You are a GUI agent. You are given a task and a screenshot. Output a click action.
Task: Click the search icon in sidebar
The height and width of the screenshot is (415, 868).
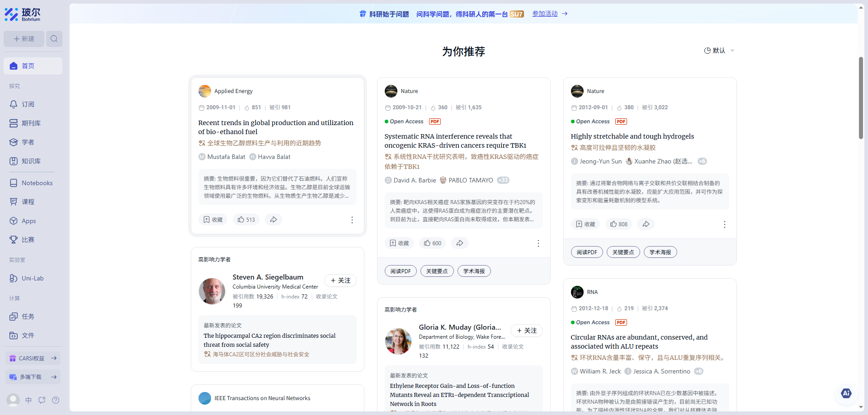pos(54,39)
